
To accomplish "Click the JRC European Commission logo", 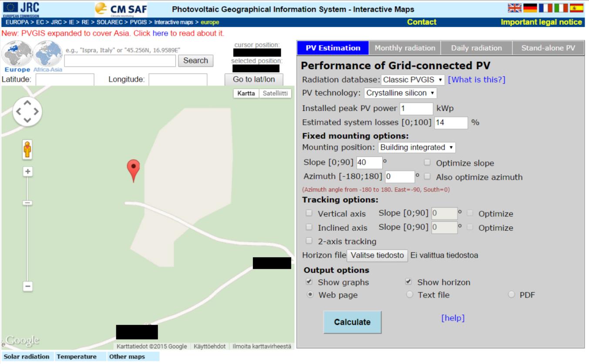I will 21,9.
